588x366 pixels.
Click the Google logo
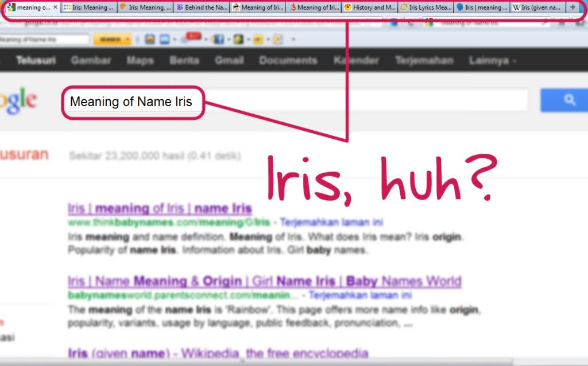(x=18, y=100)
